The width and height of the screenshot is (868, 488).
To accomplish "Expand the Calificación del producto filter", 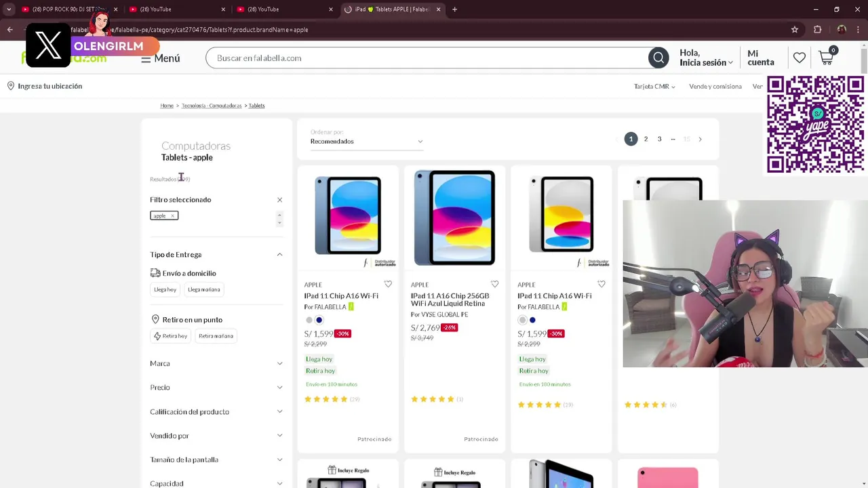I will (x=216, y=411).
